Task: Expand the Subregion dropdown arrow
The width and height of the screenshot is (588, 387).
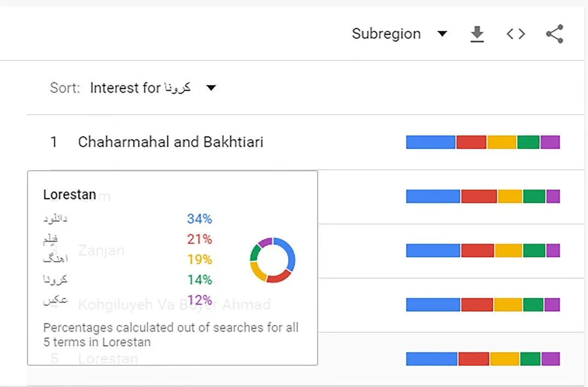Action: click(442, 34)
